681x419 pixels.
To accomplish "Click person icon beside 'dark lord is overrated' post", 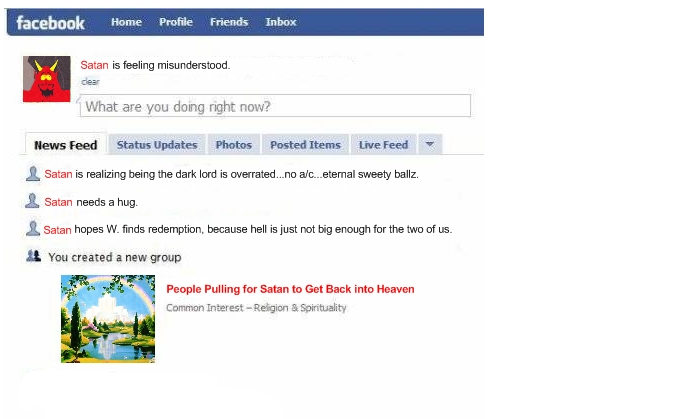I will click(x=33, y=174).
